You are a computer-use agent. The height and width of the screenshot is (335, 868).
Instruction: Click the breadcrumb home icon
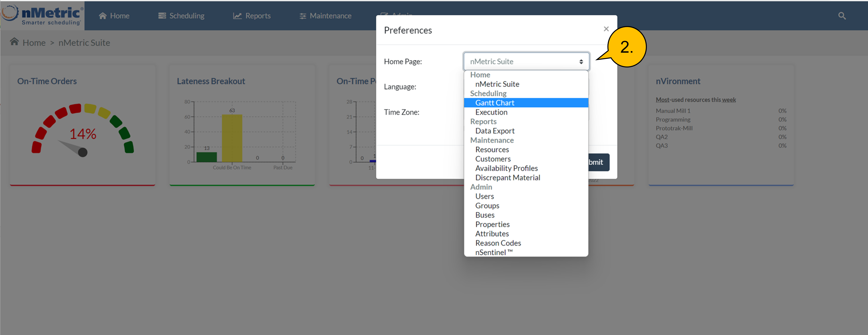pos(14,42)
